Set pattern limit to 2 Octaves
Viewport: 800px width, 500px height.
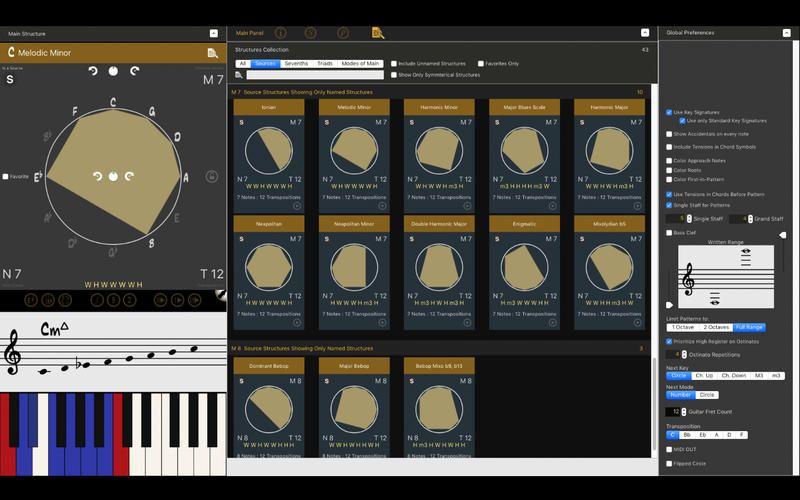716,327
